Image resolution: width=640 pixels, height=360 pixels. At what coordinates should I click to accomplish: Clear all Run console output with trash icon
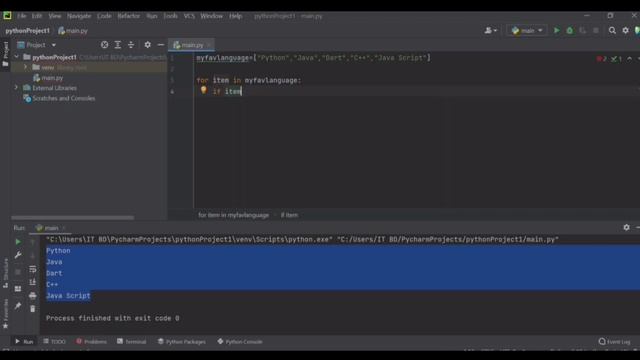33,309
